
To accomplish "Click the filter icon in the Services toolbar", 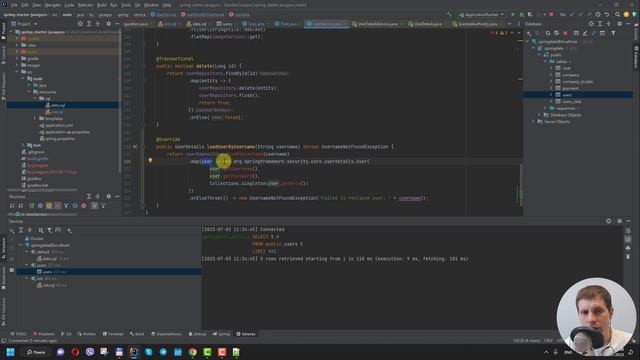I will coord(49,230).
